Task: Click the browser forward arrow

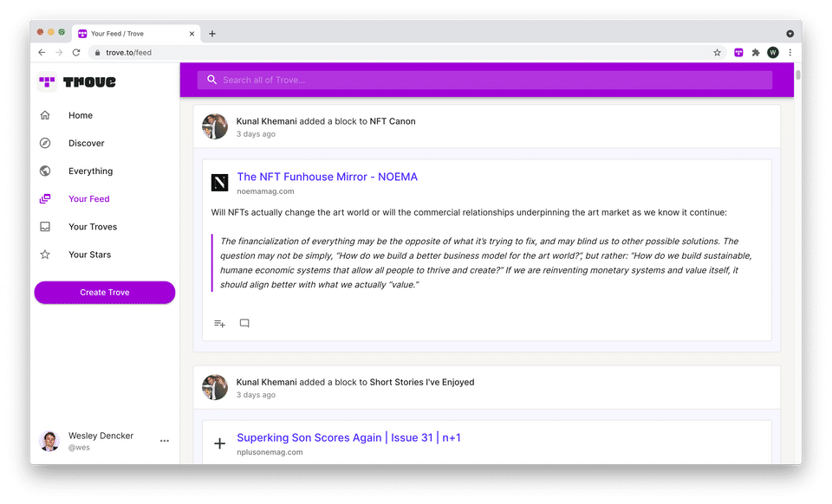Action: tap(59, 53)
